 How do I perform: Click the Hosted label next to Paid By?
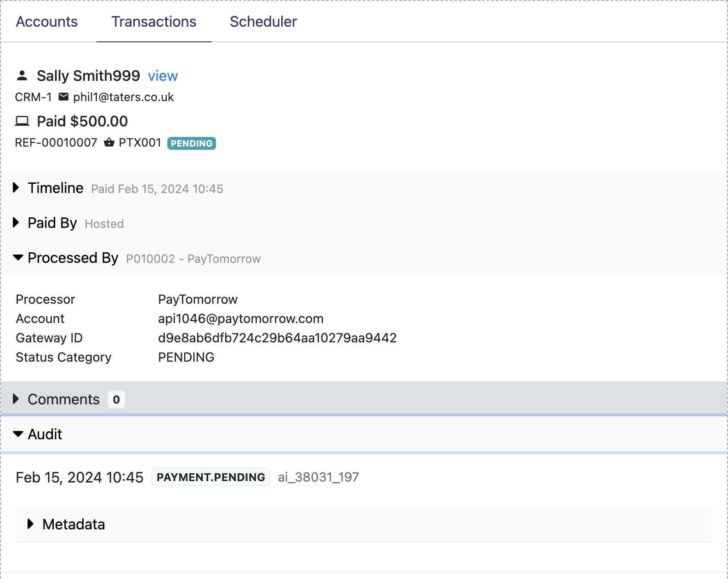(104, 224)
